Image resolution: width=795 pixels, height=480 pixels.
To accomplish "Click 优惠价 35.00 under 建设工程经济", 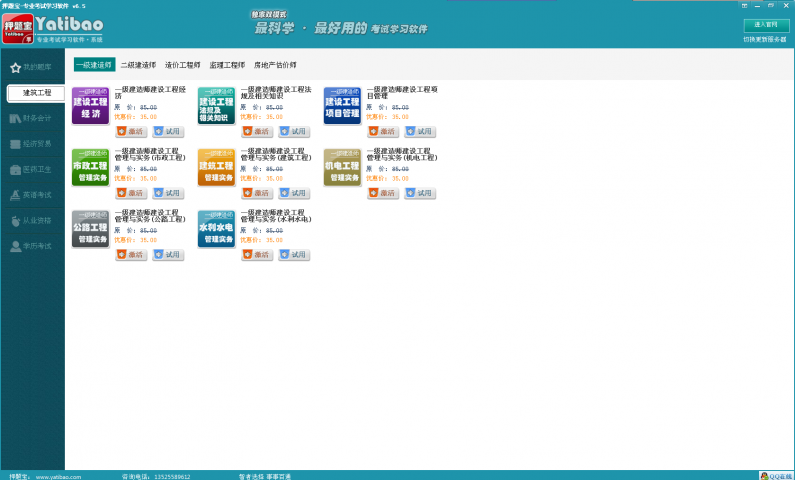I will pyautogui.click(x=136, y=117).
